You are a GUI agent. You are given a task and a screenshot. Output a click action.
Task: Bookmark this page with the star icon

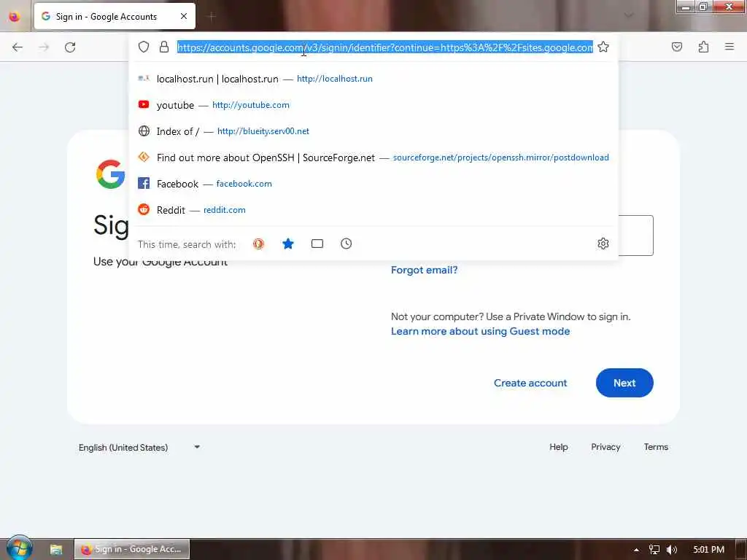(x=603, y=47)
